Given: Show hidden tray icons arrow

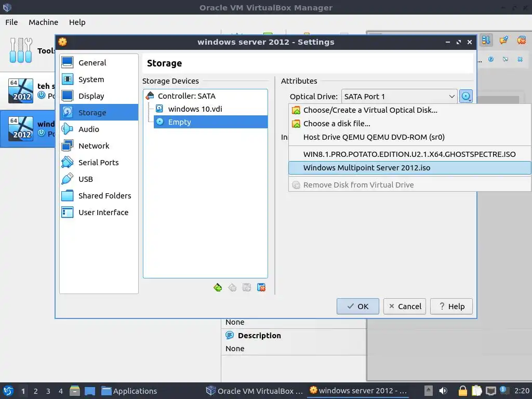Looking at the screenshot, I should (429, 391).
